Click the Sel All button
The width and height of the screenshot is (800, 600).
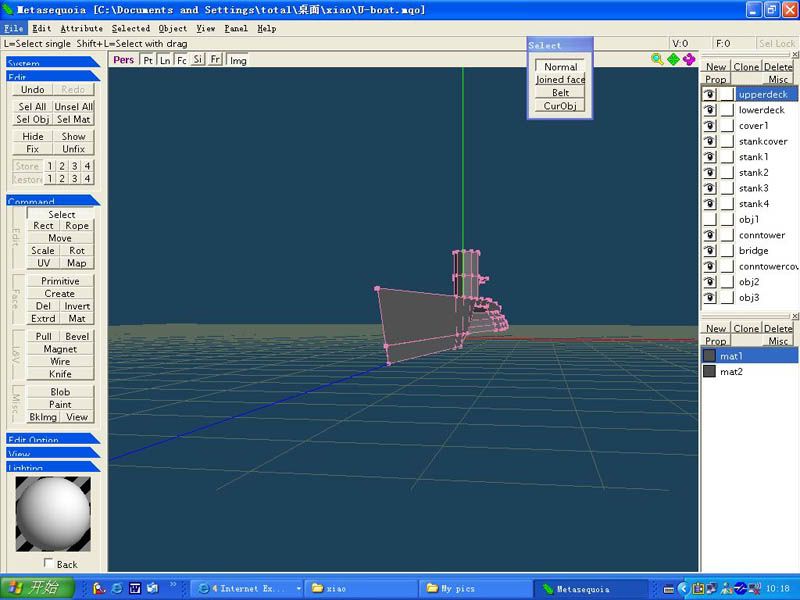coord(33,107)
